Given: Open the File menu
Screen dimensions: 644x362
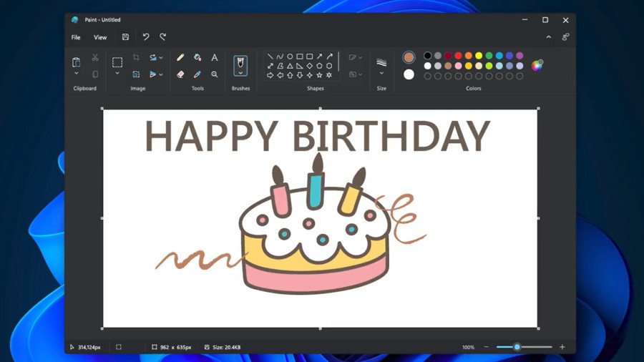Looking at the screenshot, I should pyautogui.click(x=76, y=37).
